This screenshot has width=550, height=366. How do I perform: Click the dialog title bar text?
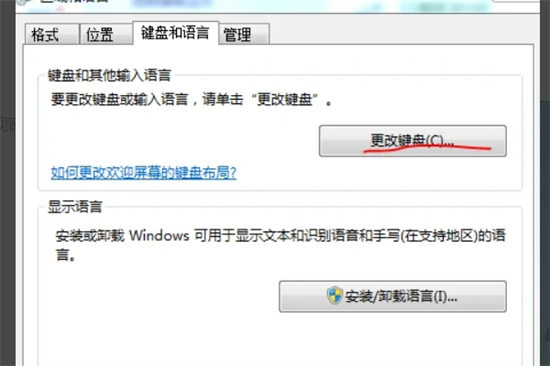(74, 1)
